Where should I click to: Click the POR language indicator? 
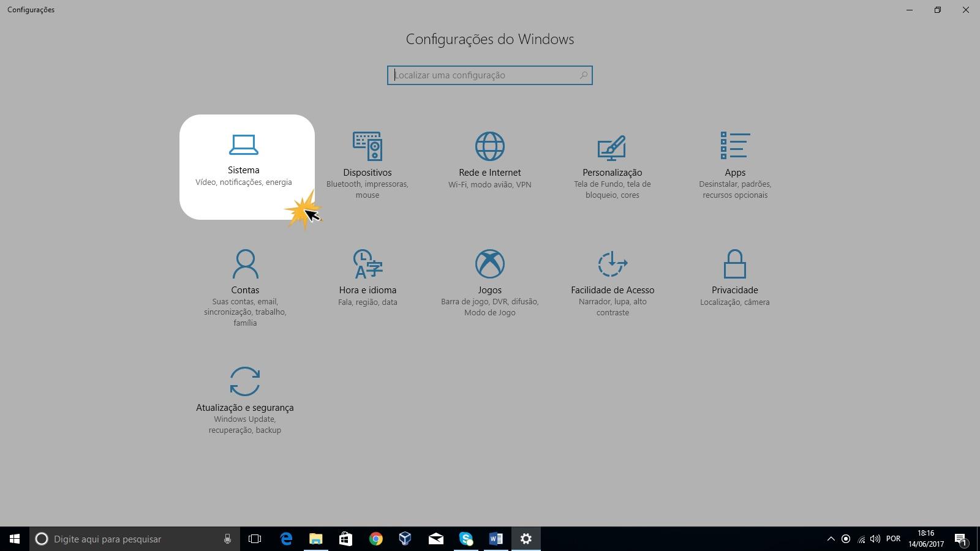click(893, 539)
